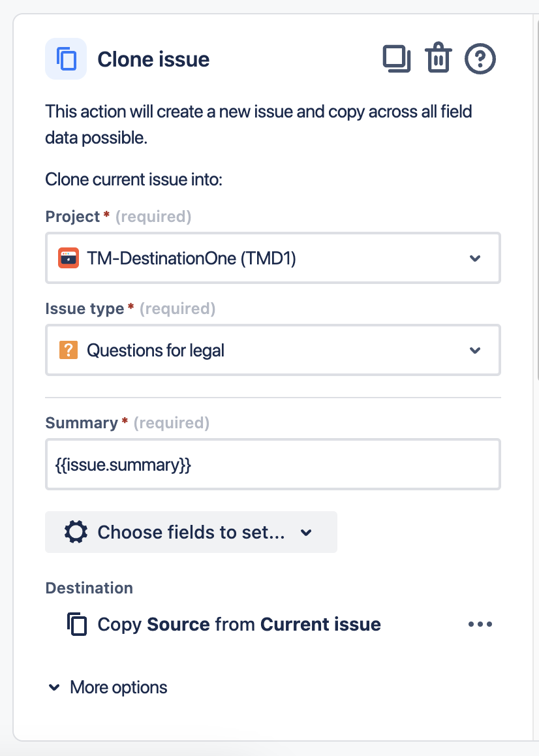The height and width of the screenshot is (756, 539).
Task: Click the copy icon beside Copy Source
Action: coord(77,624)
